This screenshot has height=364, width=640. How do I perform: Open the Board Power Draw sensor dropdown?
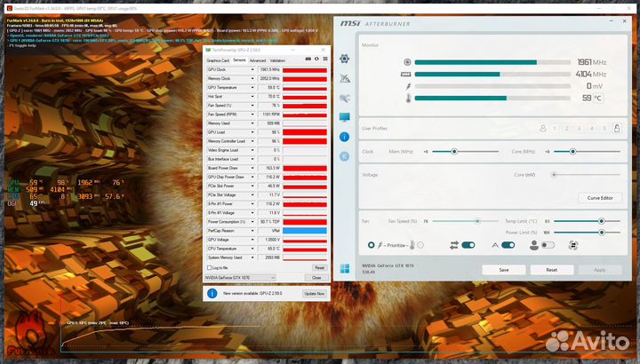[x=252, y=168]
